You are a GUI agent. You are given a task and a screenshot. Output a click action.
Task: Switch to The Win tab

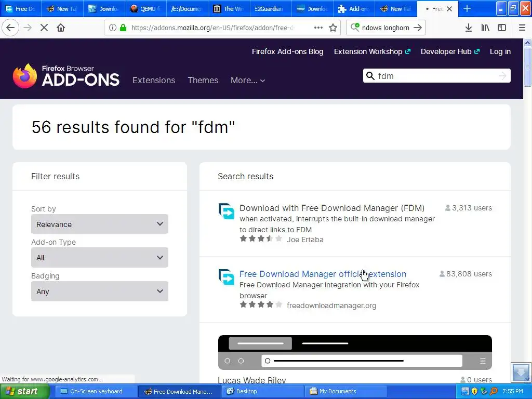click(x=229, y=9)
